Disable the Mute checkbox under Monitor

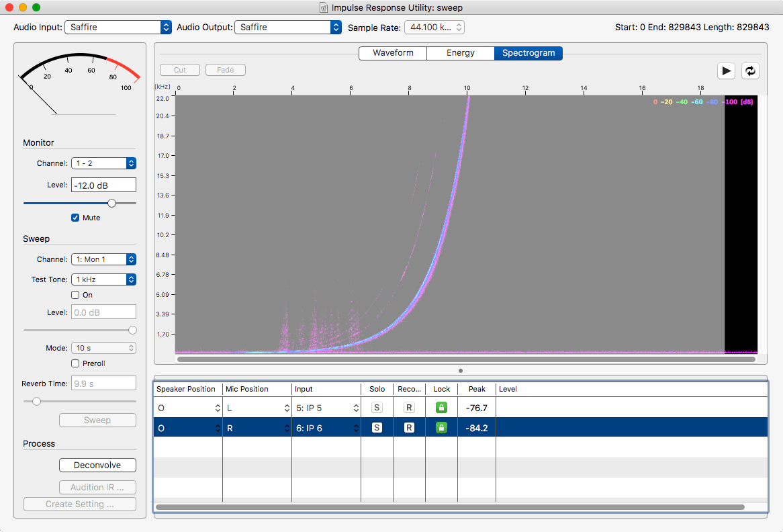[75, 218]
